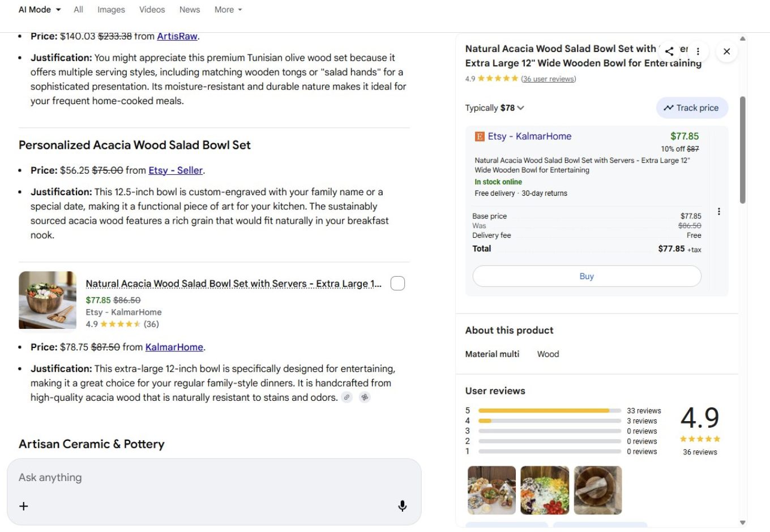The image size is (770, 532).
Task: Open the ArtisRaw seller link
Action: (177, 36)
